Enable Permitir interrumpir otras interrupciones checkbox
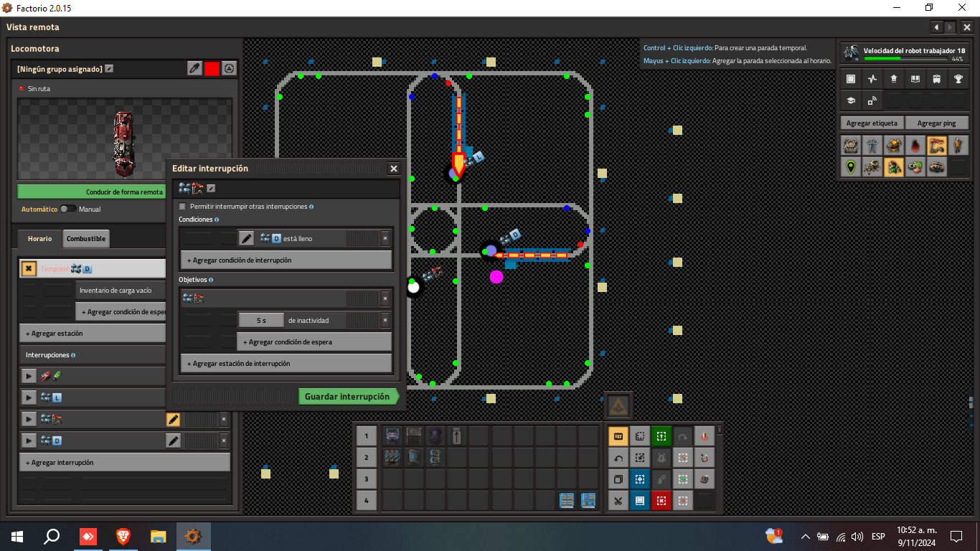 [x=182, y=207]
